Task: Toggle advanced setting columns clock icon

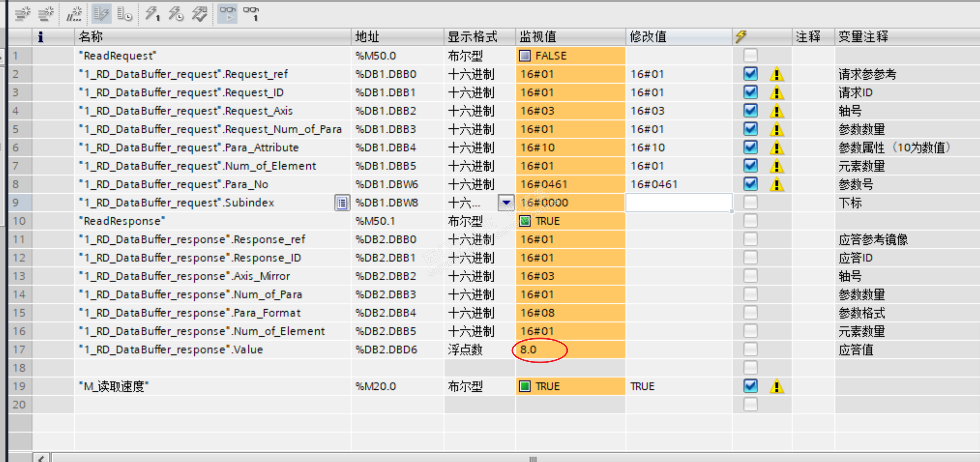Action: (x=125, y=14)
